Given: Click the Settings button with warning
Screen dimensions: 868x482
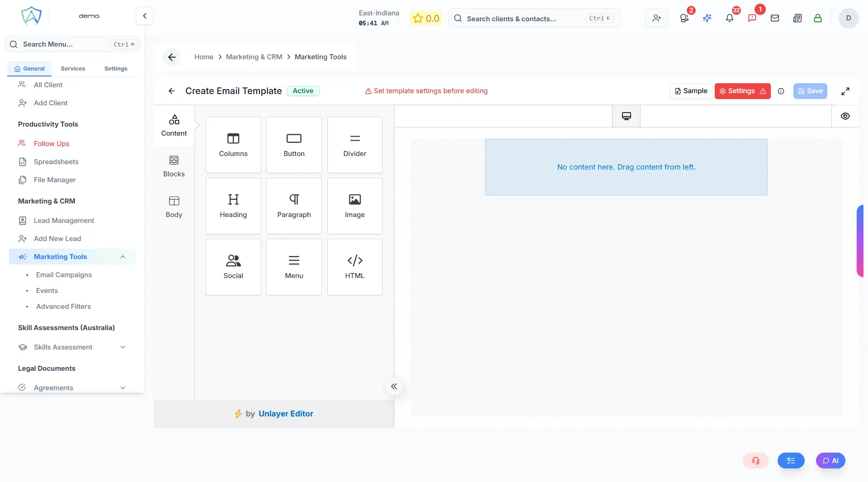Looking at the screenshot, I should coord(742,91).
